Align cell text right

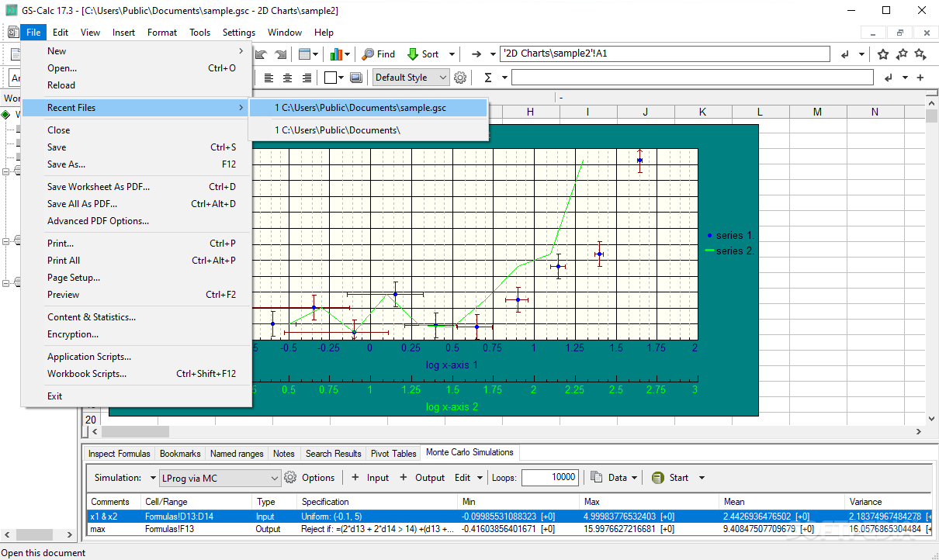coord(307,78)
